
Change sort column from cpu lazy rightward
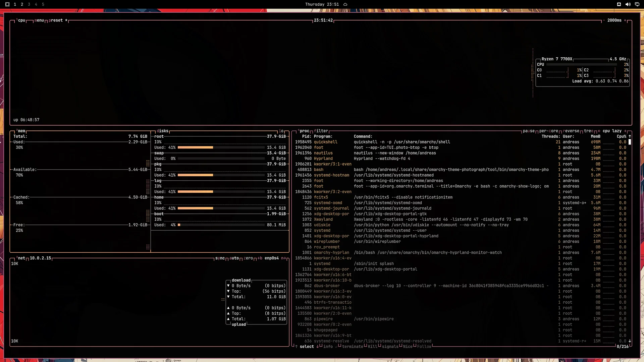[x=625, y=131]
